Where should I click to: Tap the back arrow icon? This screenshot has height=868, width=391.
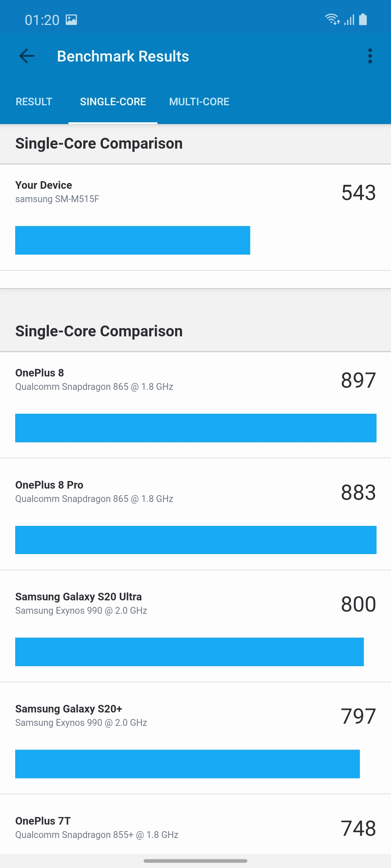click(x=27, y=56)
